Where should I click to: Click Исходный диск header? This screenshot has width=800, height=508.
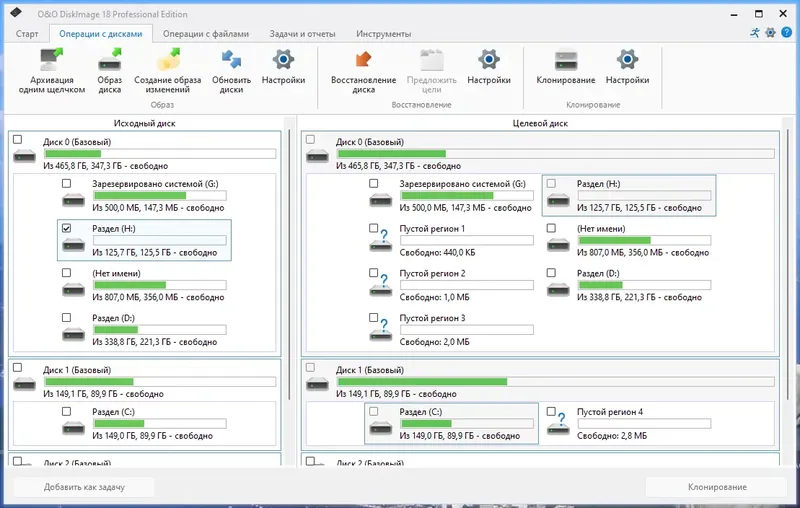coord(144,123)
